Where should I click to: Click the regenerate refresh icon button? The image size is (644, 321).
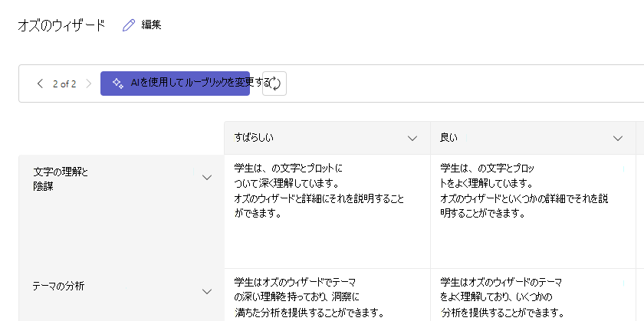click(274, 84)
